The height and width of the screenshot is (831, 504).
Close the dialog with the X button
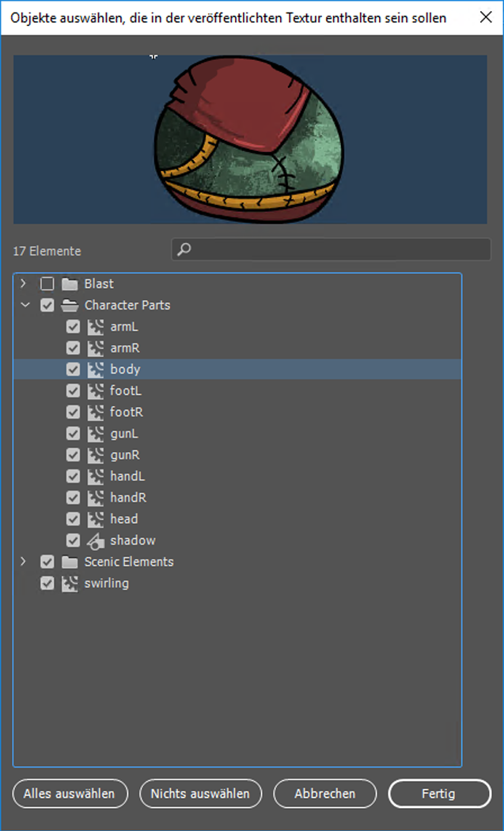click(486, 17)
